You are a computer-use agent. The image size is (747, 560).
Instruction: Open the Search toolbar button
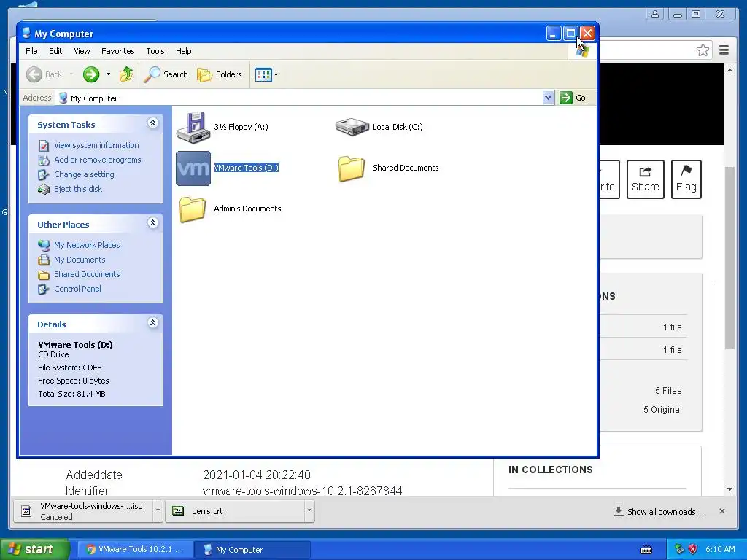[x=166, y=74]
